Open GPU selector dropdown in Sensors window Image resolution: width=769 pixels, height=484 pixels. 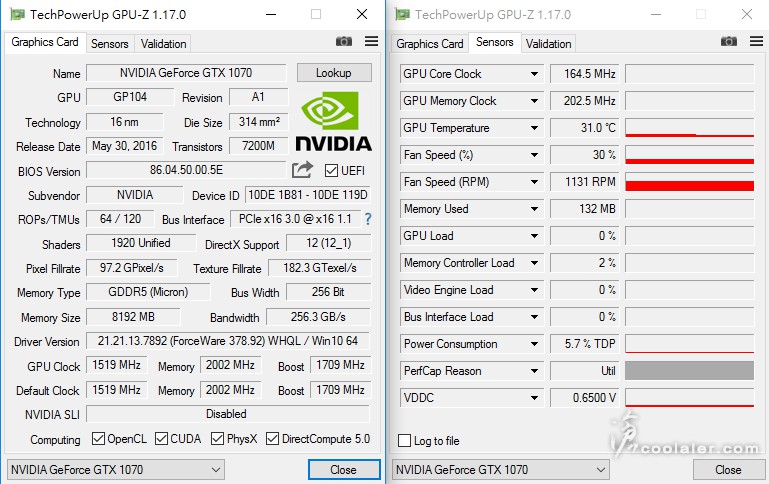click(501, 470)
